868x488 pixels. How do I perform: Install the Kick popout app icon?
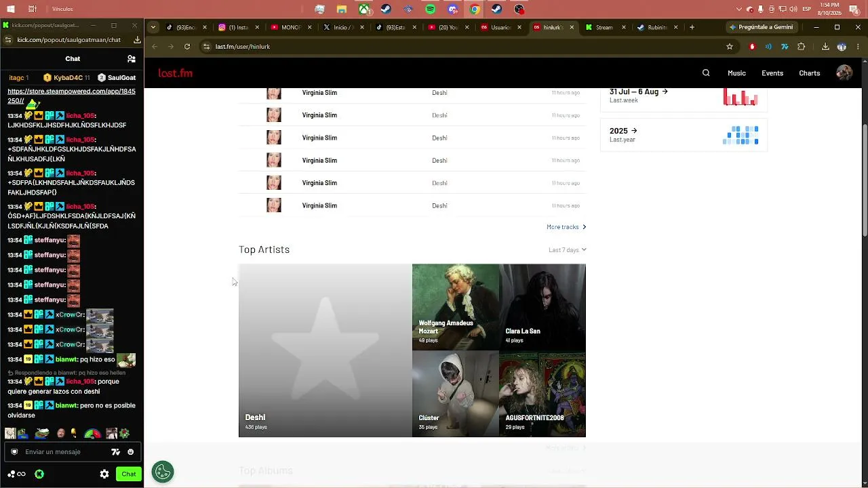pyautogui.click(x=137, y=40)
